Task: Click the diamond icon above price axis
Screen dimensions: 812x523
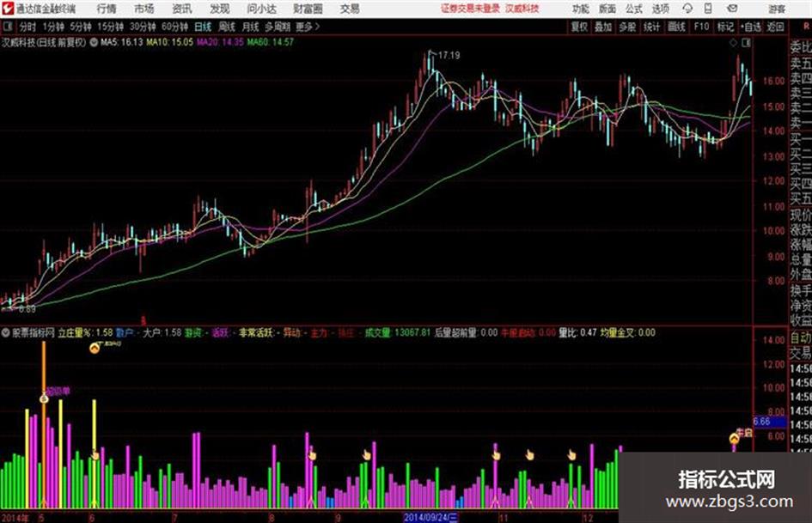Action: coord(733,43)
